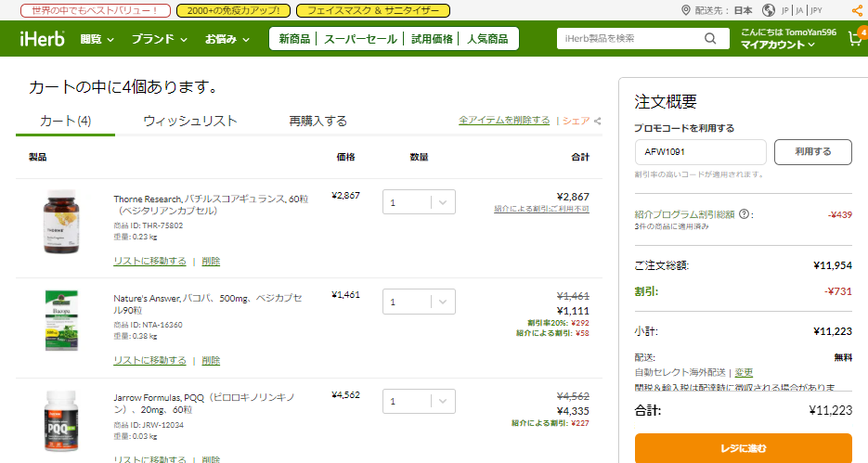Click the orange share icon top right
Viewport: 868px width, 463px height.
857,10
